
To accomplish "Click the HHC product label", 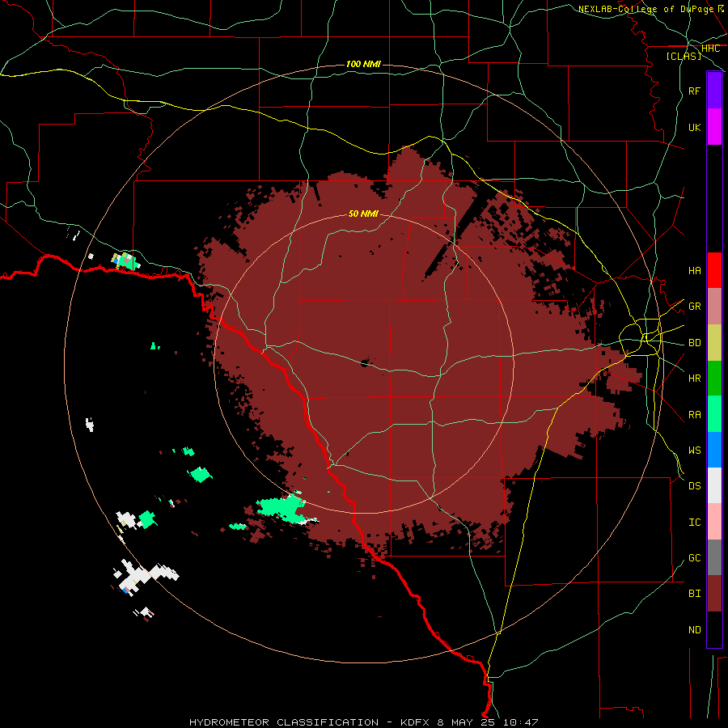I will [x=711, y=49].
